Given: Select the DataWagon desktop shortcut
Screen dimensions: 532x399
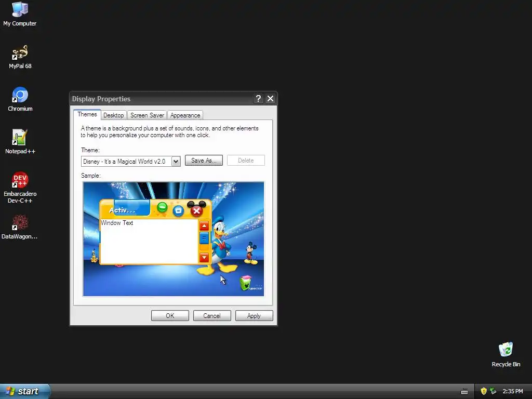Looking at the screenshot, I should pos(20,228).
